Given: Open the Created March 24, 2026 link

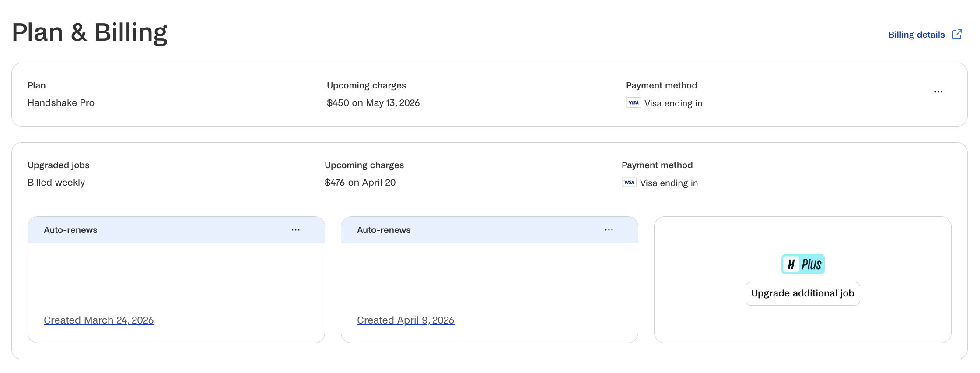Looking at the screenshot, I should [x=99, y=320].
